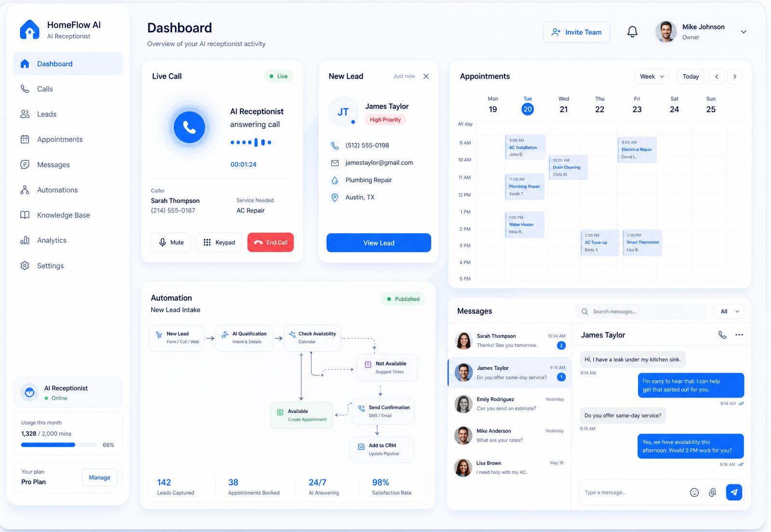Click the usage this month progress bar

click(x=59, y=445)
